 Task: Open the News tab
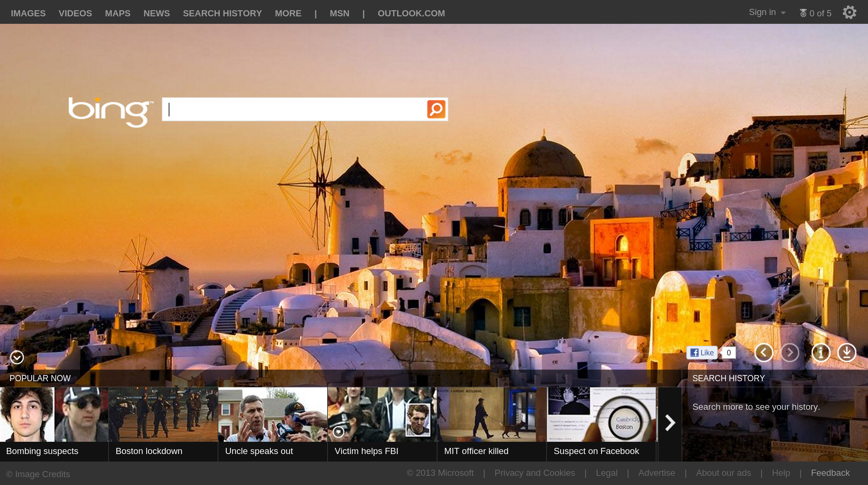[156, 13]
